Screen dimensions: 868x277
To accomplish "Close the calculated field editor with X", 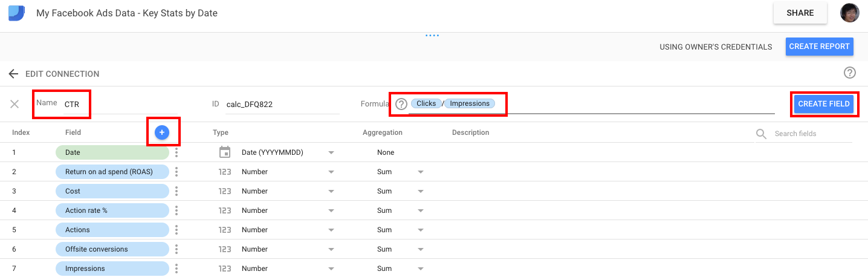I will (x=15, y=104).
